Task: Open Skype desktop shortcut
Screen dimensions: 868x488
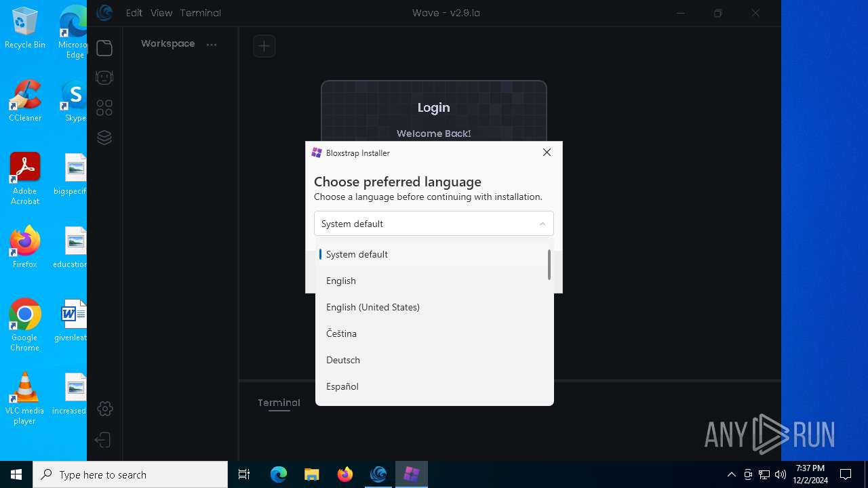Action: tap(75, 100)
